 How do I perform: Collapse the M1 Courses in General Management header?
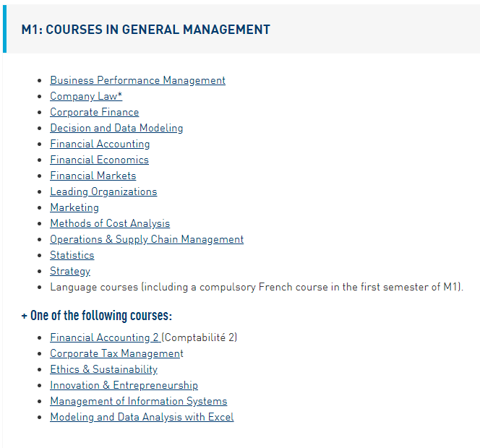click(145, 30)
